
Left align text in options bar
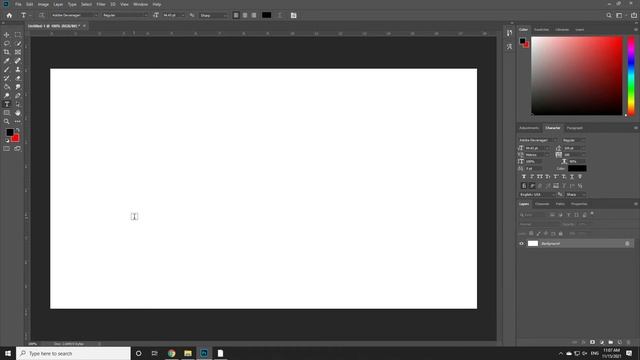(x=236, y=15)
